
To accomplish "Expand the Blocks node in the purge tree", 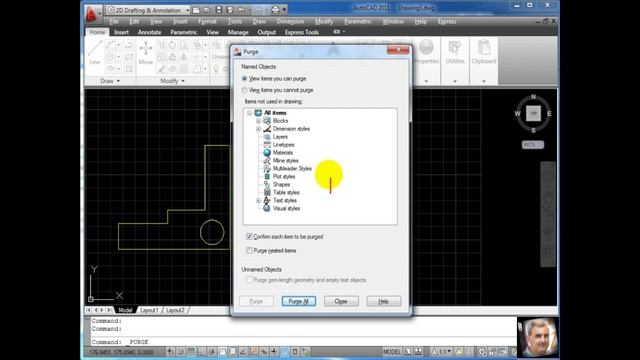I will tap(258, 121).
